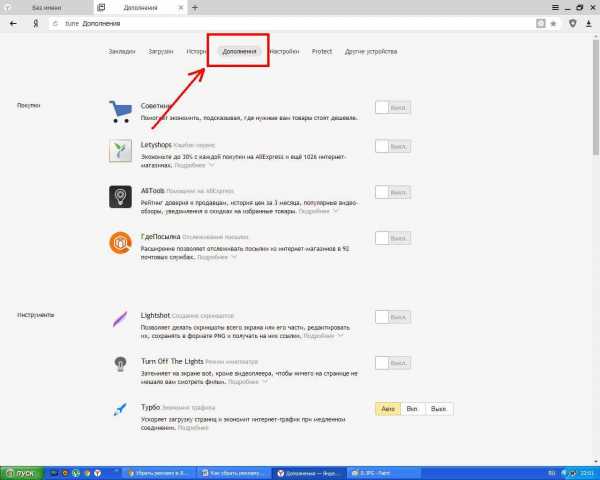
Task: Click the Покупки section label
Action: point(29,105)
